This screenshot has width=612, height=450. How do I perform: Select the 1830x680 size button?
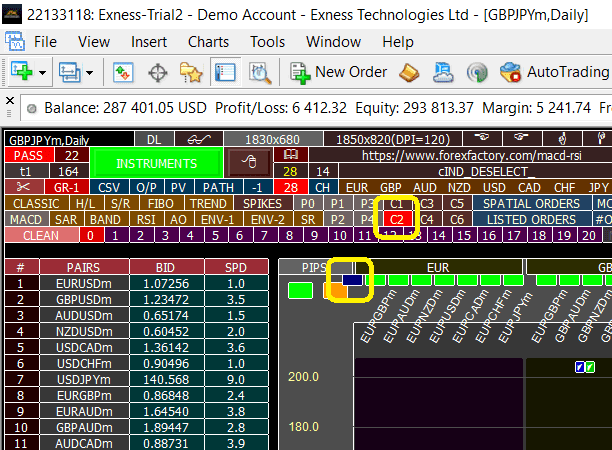pos(272,139)
